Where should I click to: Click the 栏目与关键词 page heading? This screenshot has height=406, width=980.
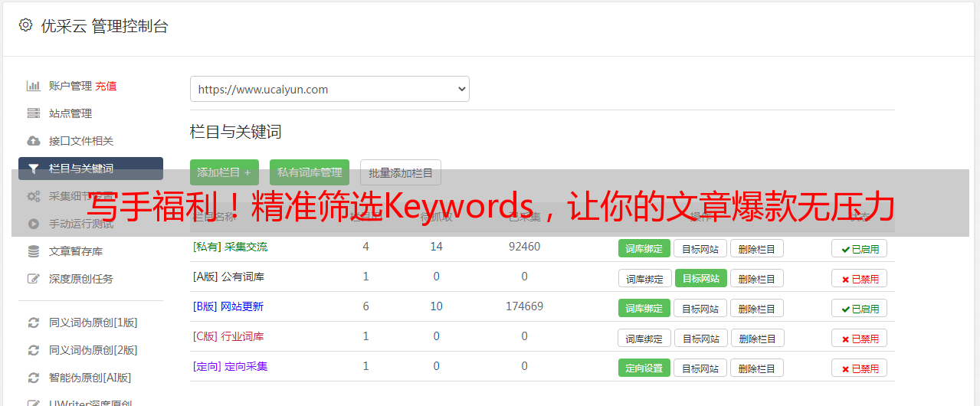(x=236, y=132)
